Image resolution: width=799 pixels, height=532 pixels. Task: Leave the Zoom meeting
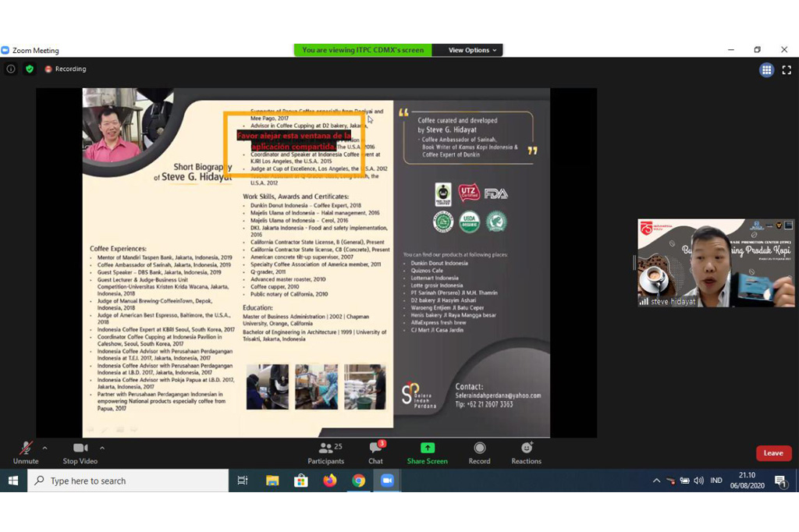pyautogui.click(x=773, y=453)
